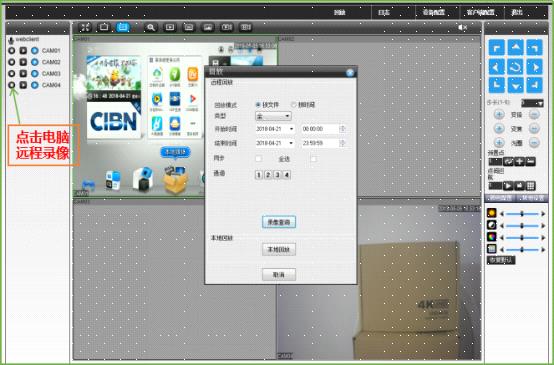Select channel 3 button in dialog

point(277,175)
